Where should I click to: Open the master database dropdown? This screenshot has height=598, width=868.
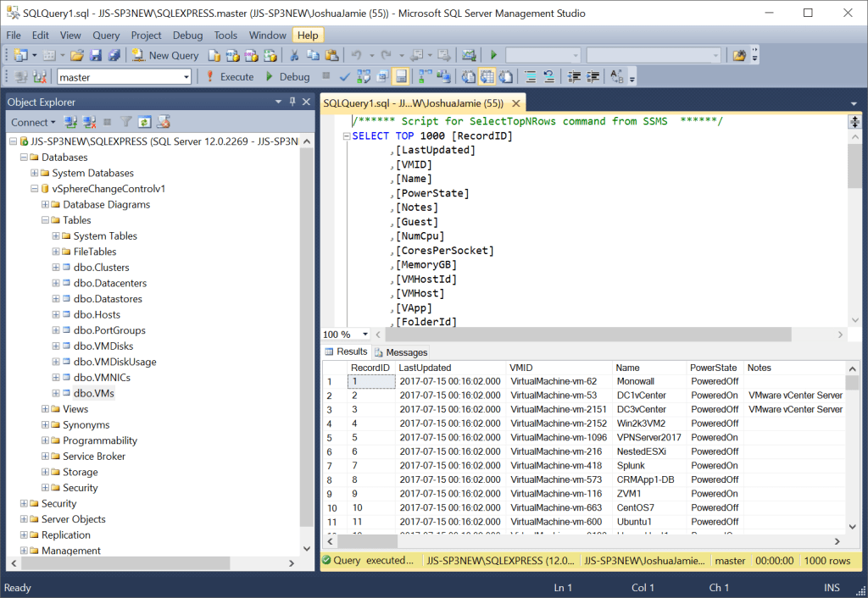point(185,76)
